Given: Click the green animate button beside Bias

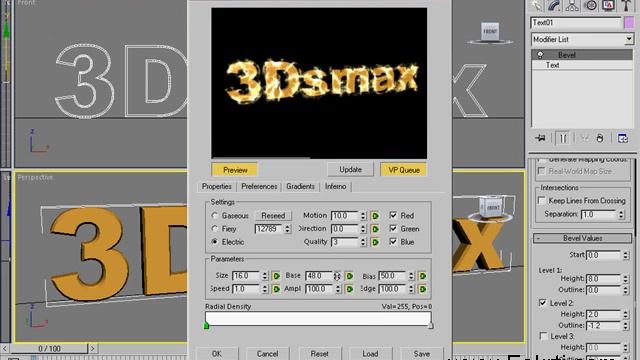Looking at the screenshot, I should [x=422, y=276].
